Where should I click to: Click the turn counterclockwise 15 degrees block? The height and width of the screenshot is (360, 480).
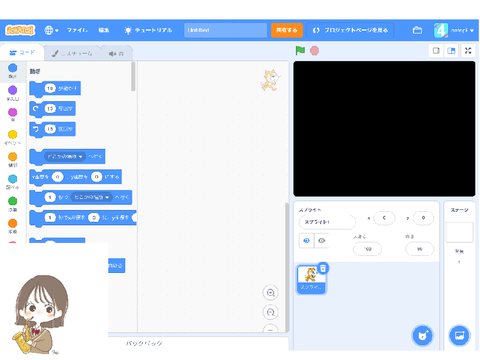(x=52, y=129)
